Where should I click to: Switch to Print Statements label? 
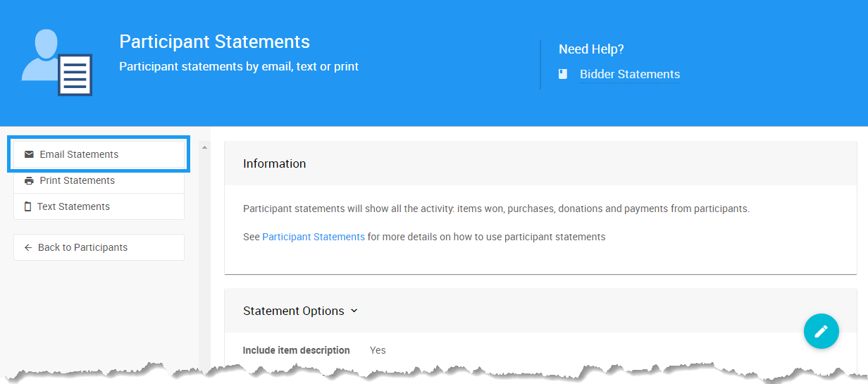[x=77, y=181]
